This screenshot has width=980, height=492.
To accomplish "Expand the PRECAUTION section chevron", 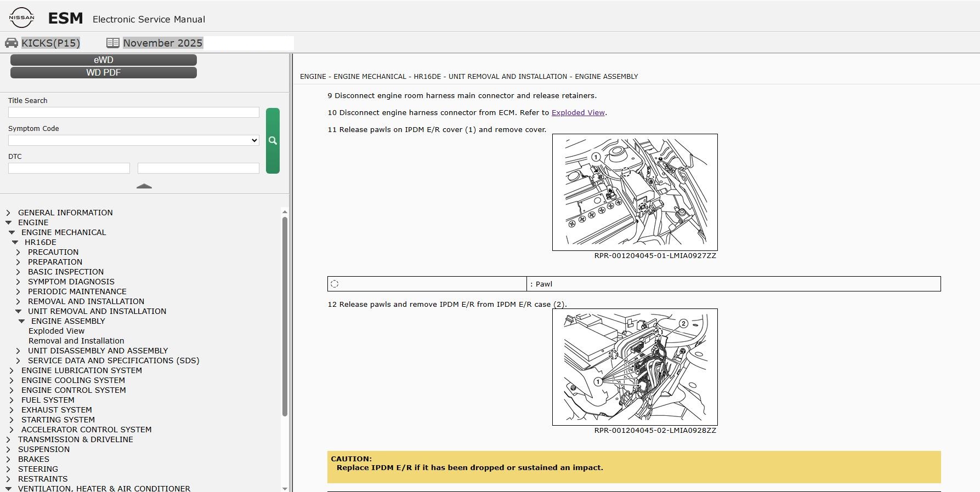I will tap(18, 252).
